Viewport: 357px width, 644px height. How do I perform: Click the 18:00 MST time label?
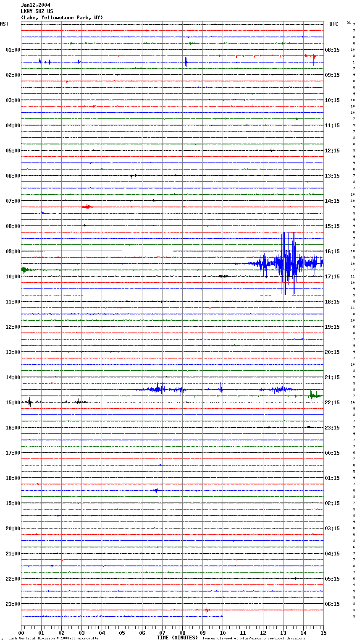[13, 478]
